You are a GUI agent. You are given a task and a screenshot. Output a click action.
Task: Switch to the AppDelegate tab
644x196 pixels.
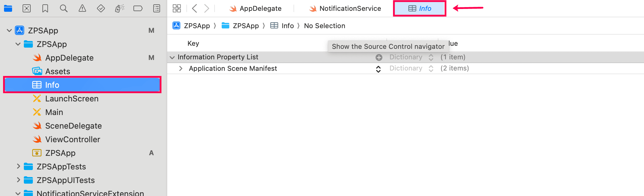255,8
